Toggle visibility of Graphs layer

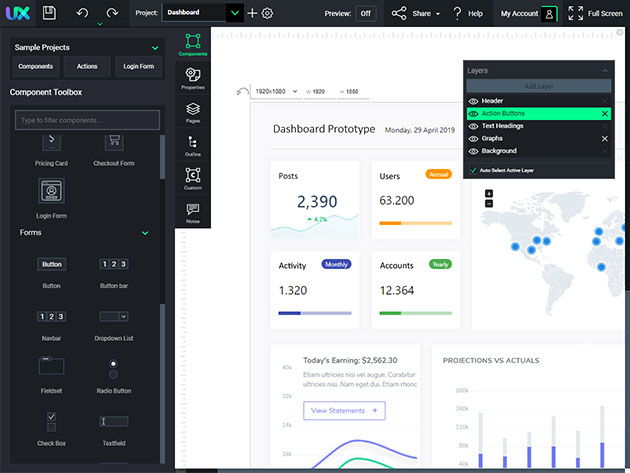click(x=474, y=139)
